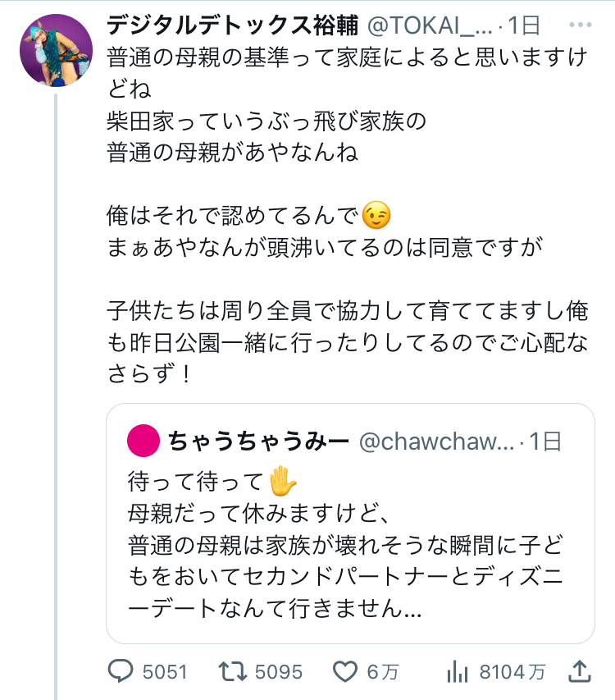Tap the pink avatar of the quoted tweet
The width and height of the screenshot is (615, 700).
click(x=143, y=442)
